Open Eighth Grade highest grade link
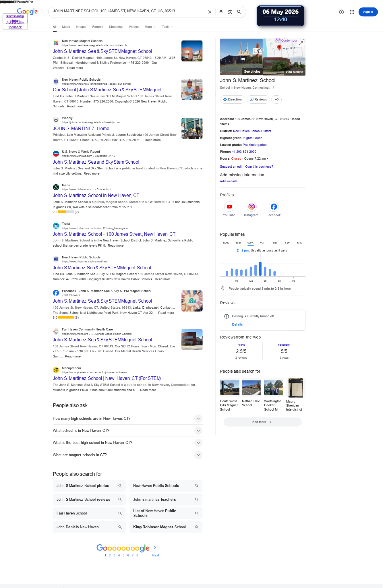387x588 pixels. click(253, 138)
